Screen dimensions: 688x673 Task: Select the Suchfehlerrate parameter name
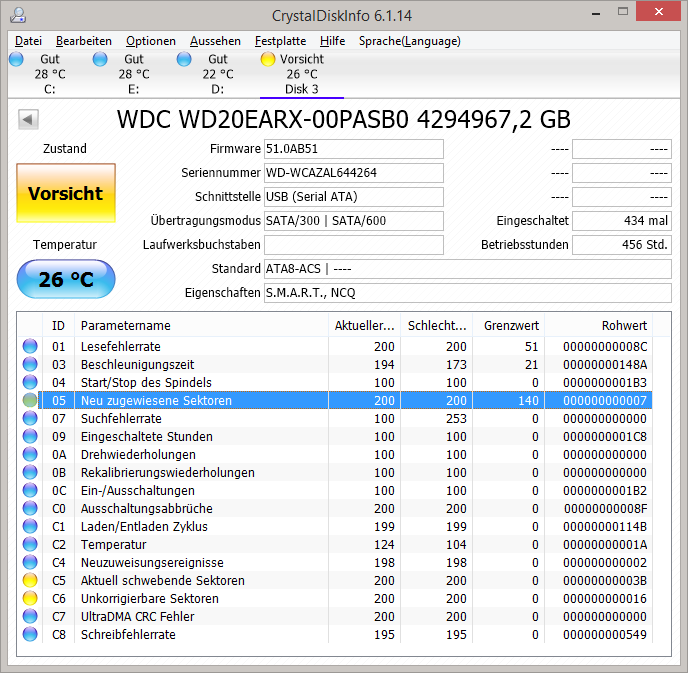point(121,418)
